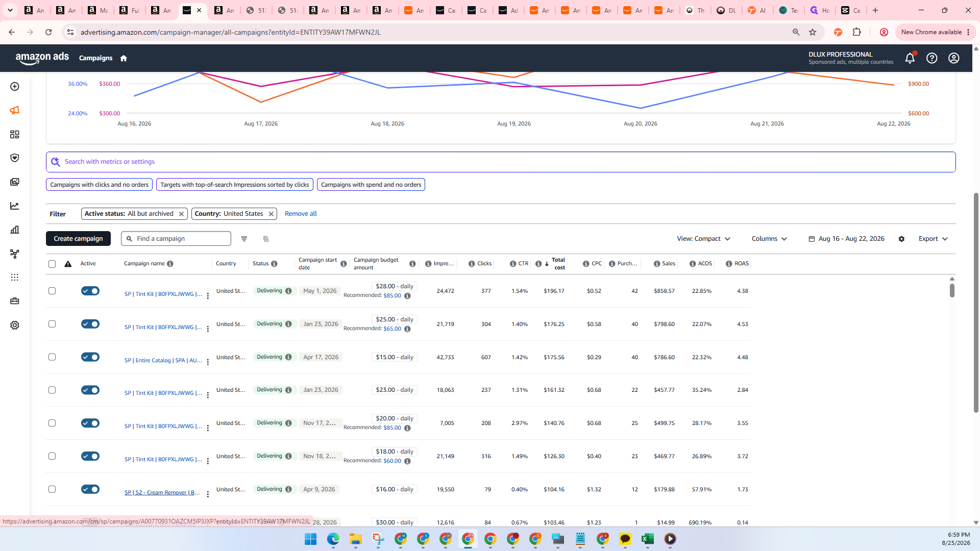Image resolution: width=980 pixels, height=551 pixels.
Task: Open the trend line chart sidebar icon
Action: (15, 206)
